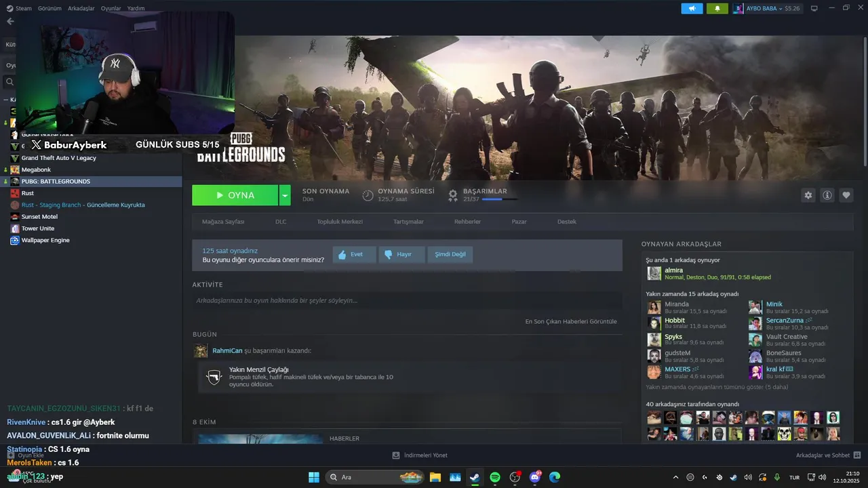This screenshot has height=488, width=868.
Task: Open the Görünüm menu
Action: click(50, 8)
